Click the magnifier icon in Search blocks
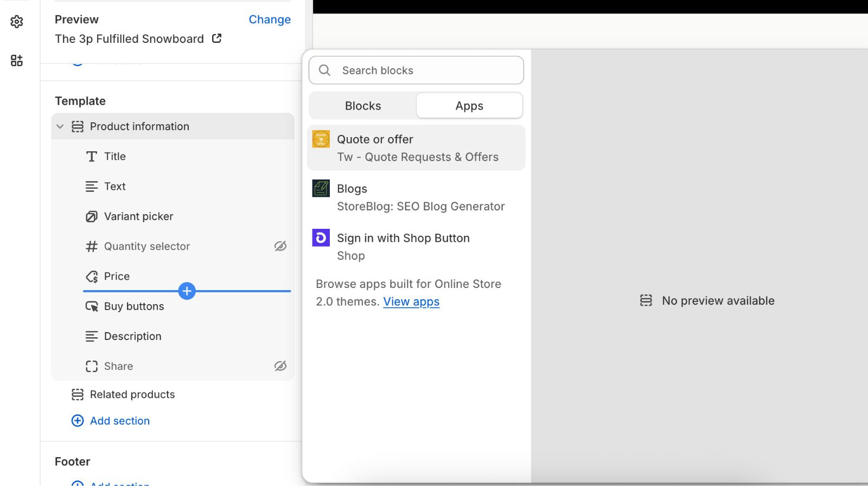Image resolution: width=868 pixels, height=488 pixels. [x=324, y=70]
